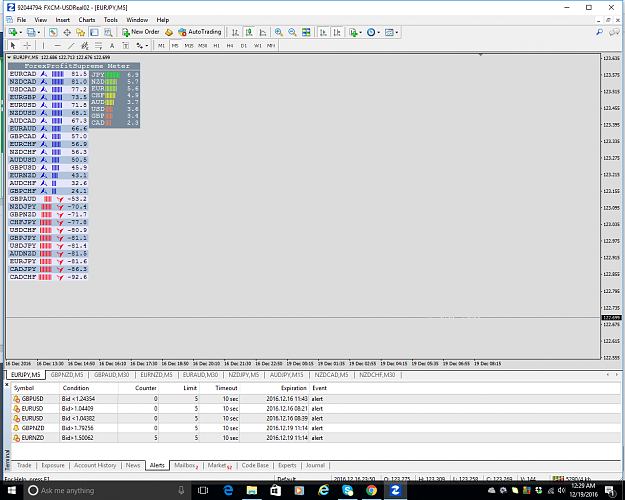Toggle AutoTrading on or off
Viewport: 625px width, 500px height.
(200, 32)
